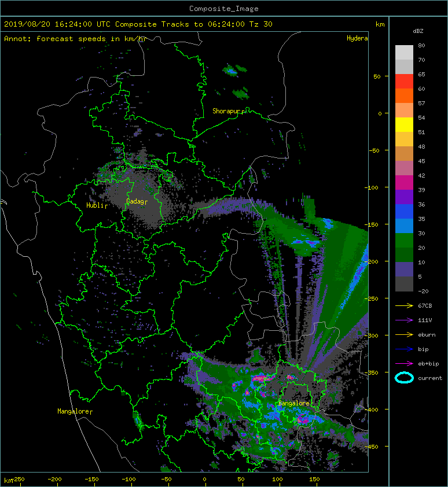The image size is (448, 487).
Task: Click the 'Annot: forecast speeds in km/hr' line
Action: pyautogui.click(x=75, y=39)
